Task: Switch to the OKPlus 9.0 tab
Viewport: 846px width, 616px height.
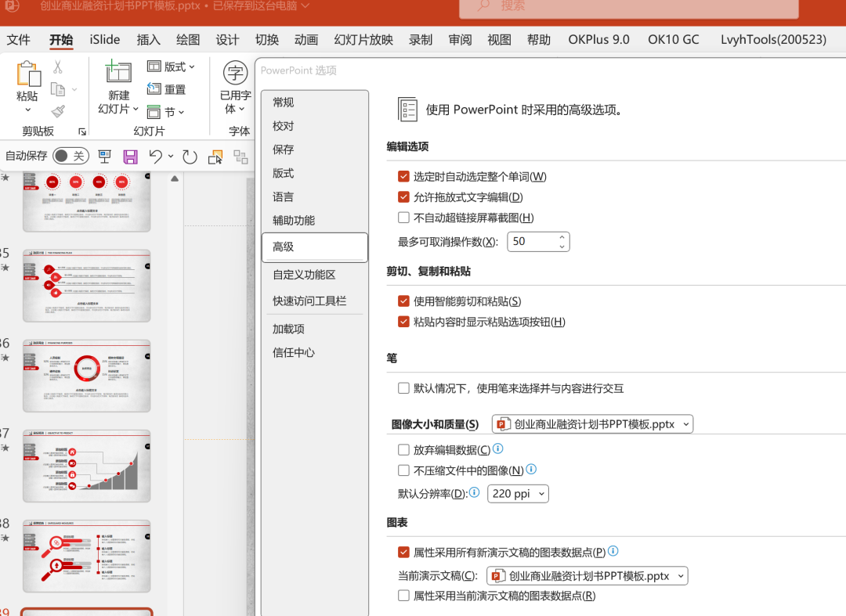Action: (x=599, y=40)
